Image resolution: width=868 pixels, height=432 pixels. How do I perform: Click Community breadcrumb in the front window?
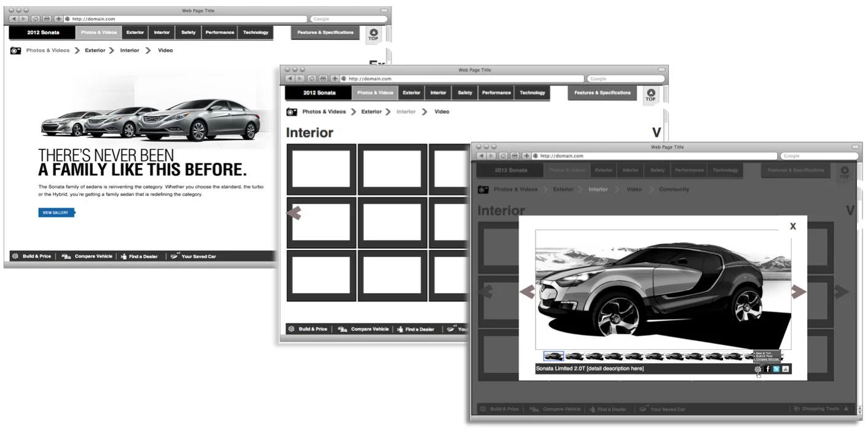(674, 189)
